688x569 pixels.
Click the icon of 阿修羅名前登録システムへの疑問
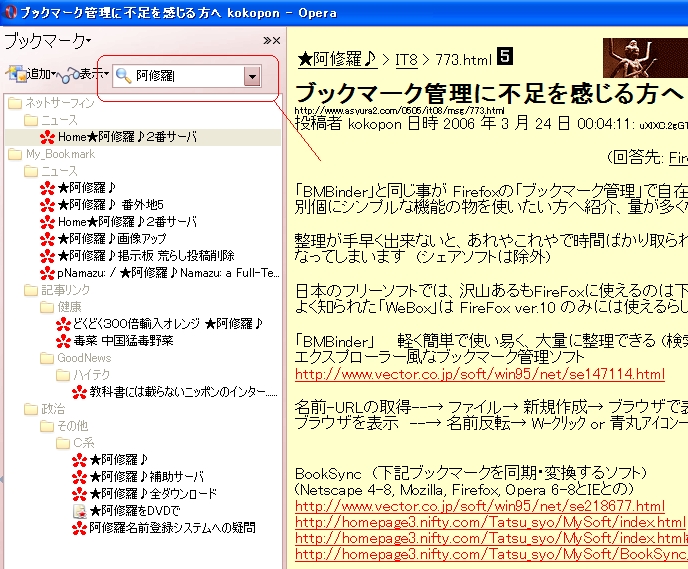click(79, 528)
